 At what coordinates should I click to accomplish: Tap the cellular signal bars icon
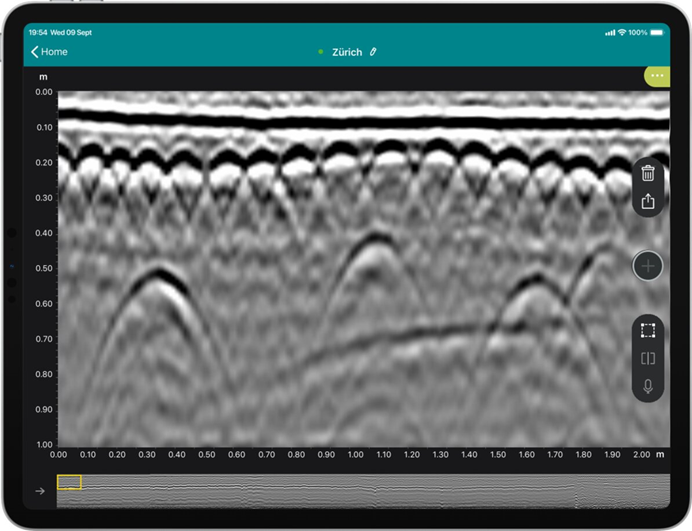(x=610, y=33)
